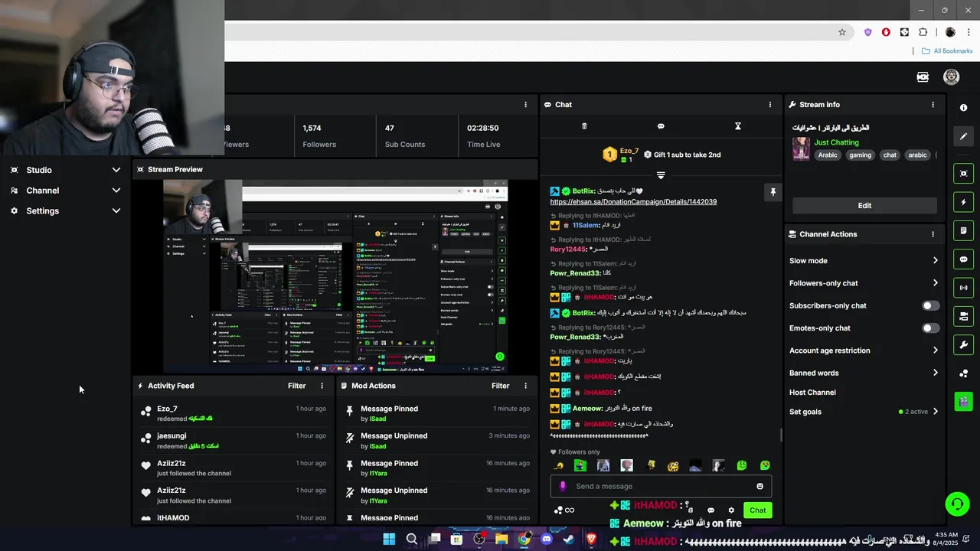980x551 pixels.
Task: Click the wrench icon in right sidebar
Action: coord(964,345)
